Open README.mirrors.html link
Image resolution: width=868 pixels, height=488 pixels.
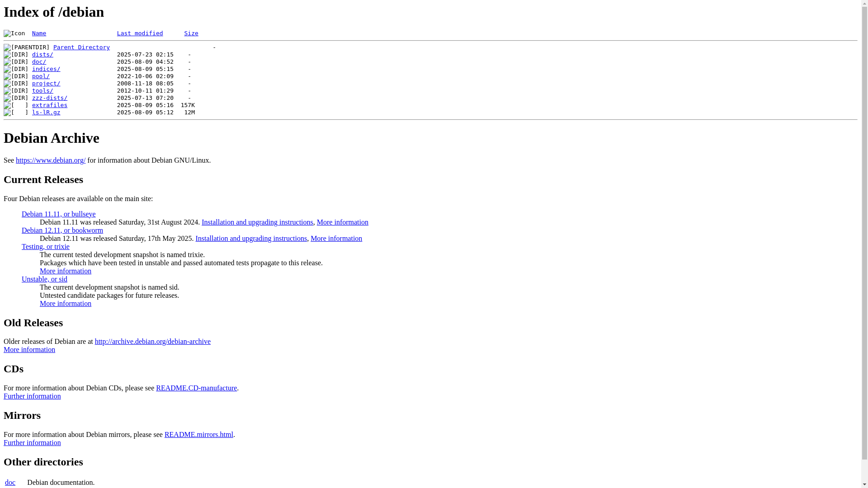pos(199,435)
